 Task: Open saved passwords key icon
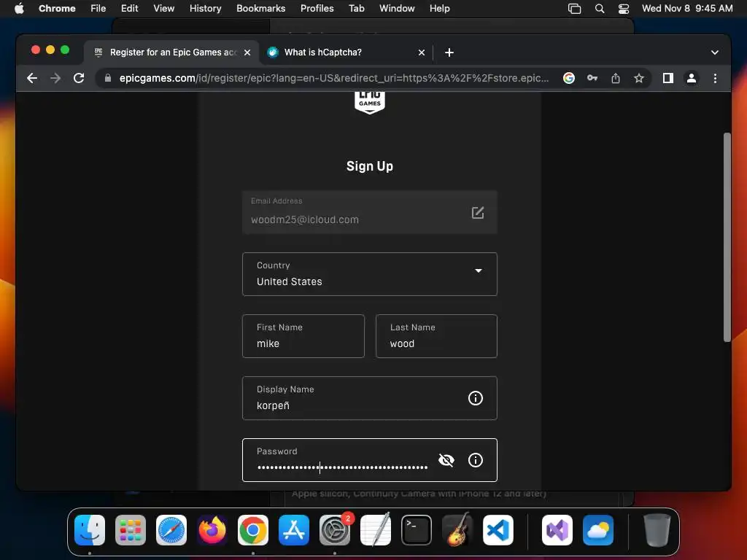coord(592,78)
